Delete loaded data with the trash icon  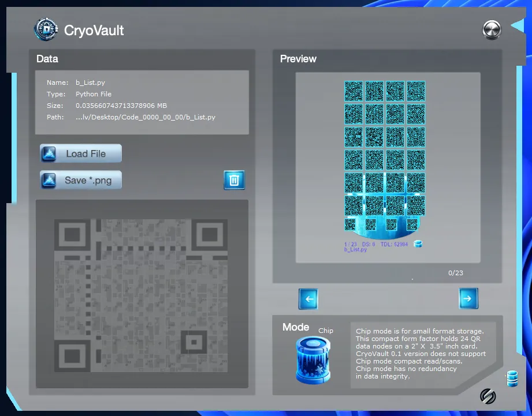tap(234, 180)
